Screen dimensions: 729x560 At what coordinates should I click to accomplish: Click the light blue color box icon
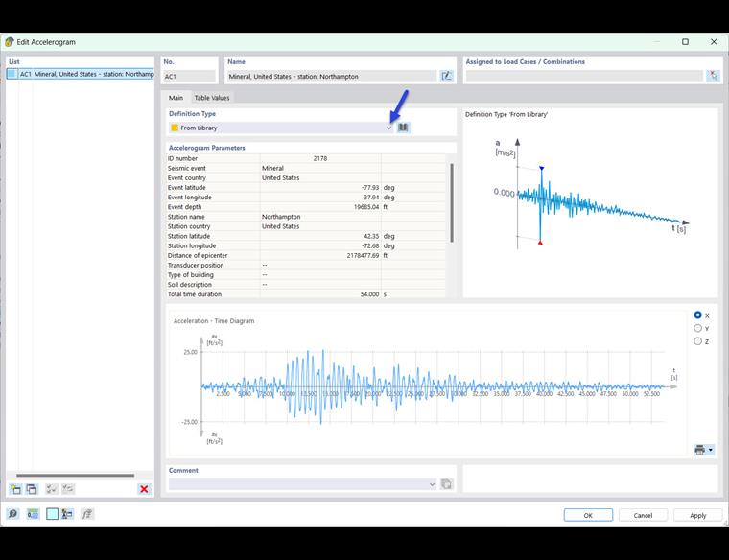(x=52, y=514)
